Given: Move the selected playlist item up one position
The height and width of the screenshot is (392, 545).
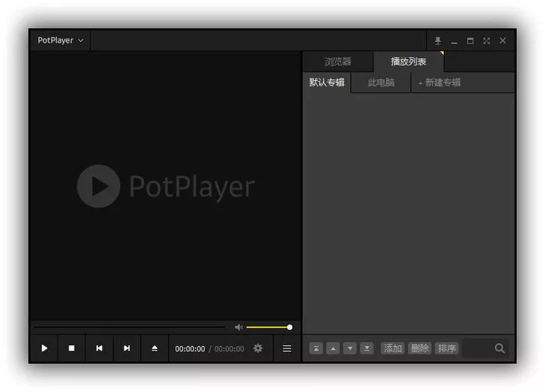Looking at the screenshot, I should (x=333, y=348).
